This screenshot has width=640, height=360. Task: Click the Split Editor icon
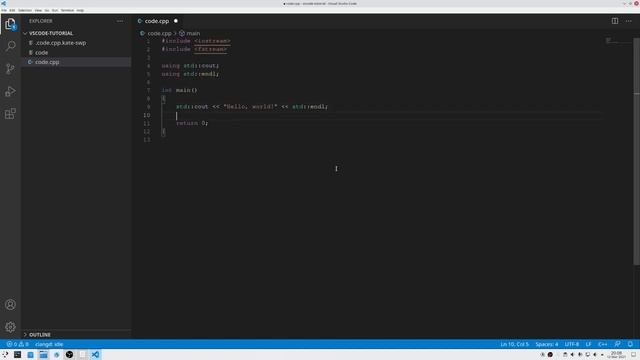pyautogui.click(x=615, y=21)
